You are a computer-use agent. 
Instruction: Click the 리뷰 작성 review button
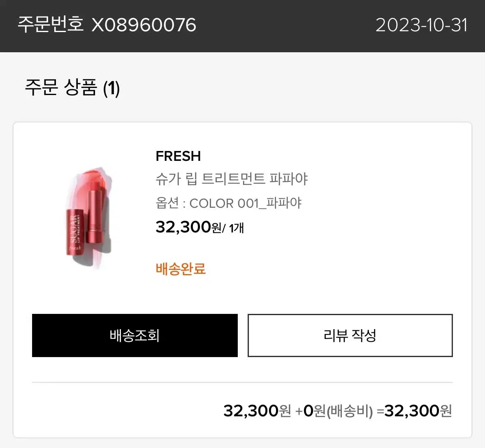coord(350,335)
